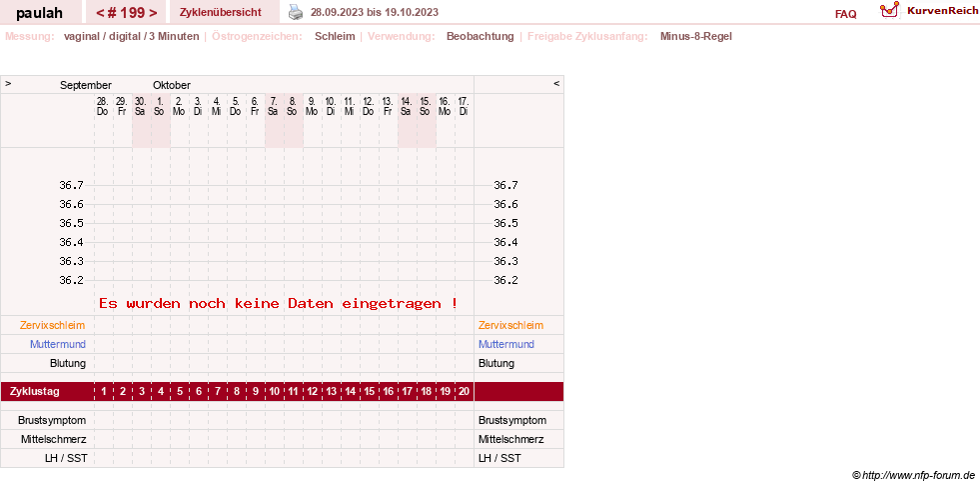
Task: Click the 'Beobachtung' Verwendung value
Action: (x=480, y=36)
